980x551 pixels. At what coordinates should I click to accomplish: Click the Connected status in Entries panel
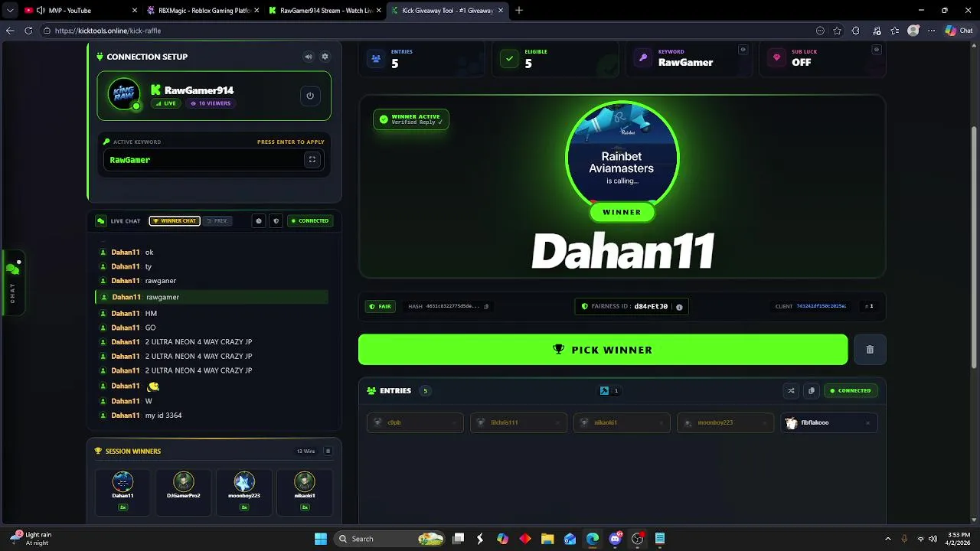[851, 391]
